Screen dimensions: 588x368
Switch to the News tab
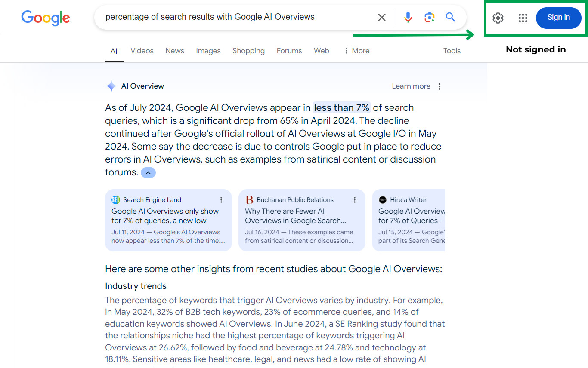tap(175, 51)
